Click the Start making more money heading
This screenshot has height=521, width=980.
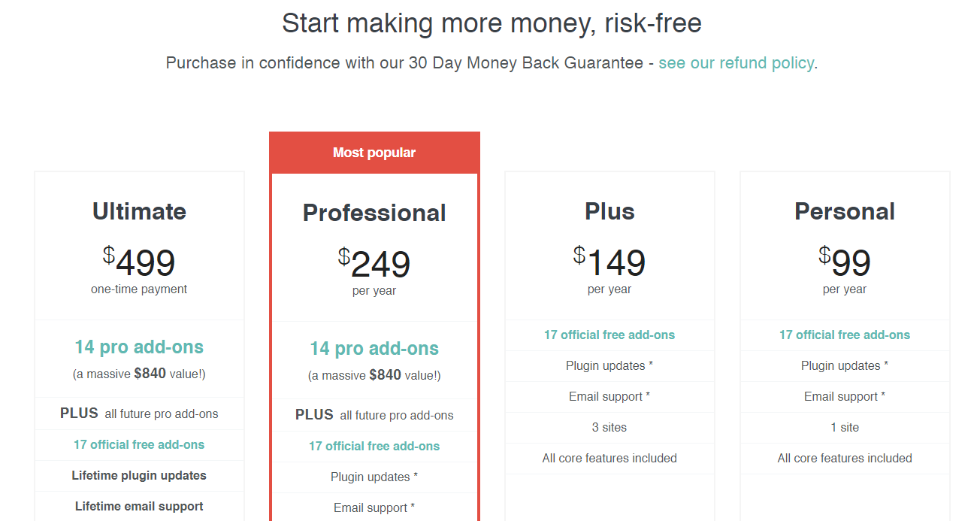(x=490, y=23)
